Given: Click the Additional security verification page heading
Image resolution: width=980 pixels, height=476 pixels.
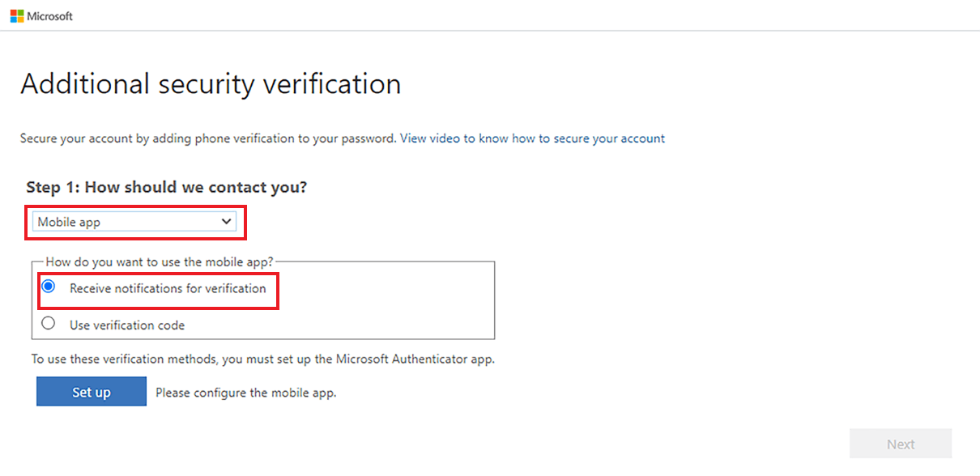Looking at the screenshot, I should click(211, 83).
